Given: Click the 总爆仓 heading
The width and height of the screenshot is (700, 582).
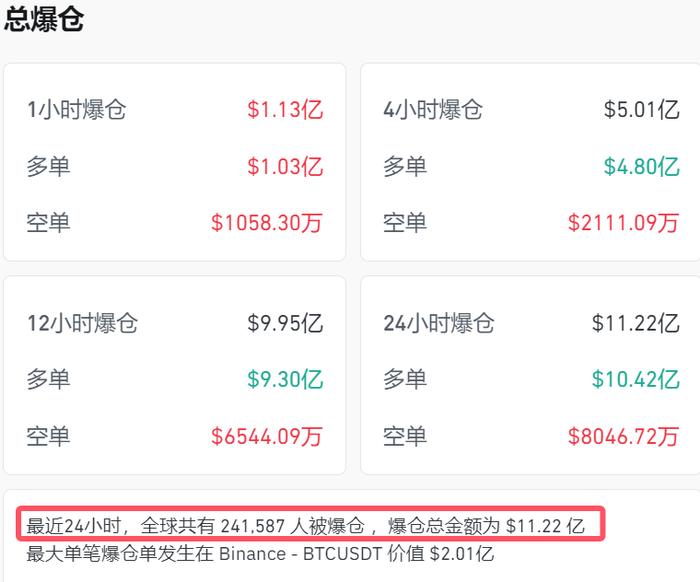Looking at the screenshot, I should point(44,19).
